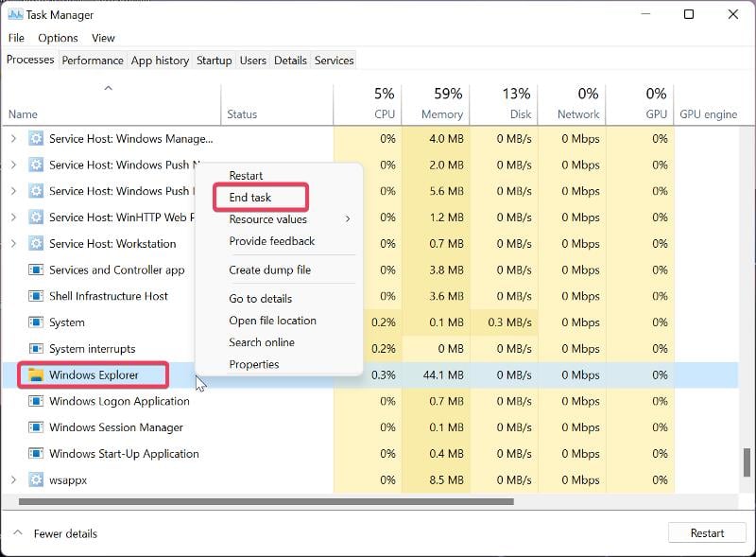The height and width of the screenshot is (557, 756).
Task: Choose End task in the context menu
Action: pyautogui.click(x=250, y=198)
